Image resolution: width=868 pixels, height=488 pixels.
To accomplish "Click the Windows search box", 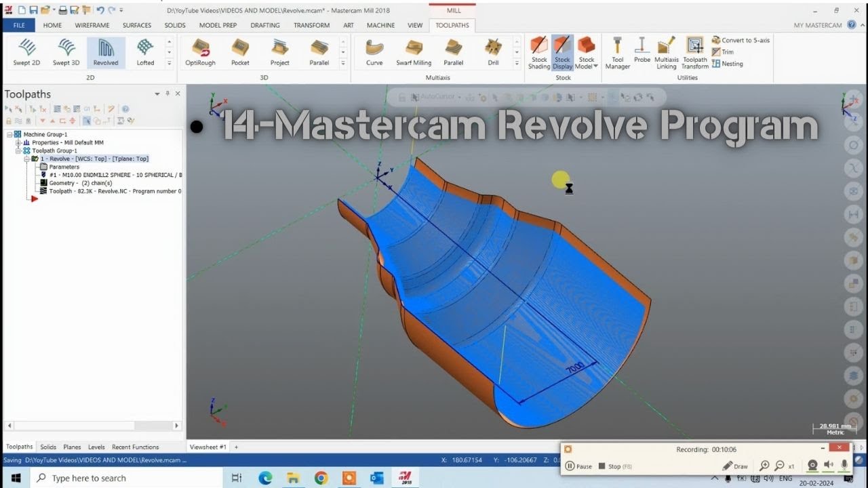I will point(126,478).
